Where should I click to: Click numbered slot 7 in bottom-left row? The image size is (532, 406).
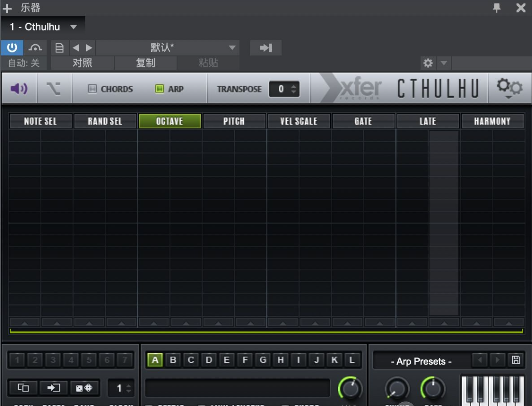click(124, 360)
